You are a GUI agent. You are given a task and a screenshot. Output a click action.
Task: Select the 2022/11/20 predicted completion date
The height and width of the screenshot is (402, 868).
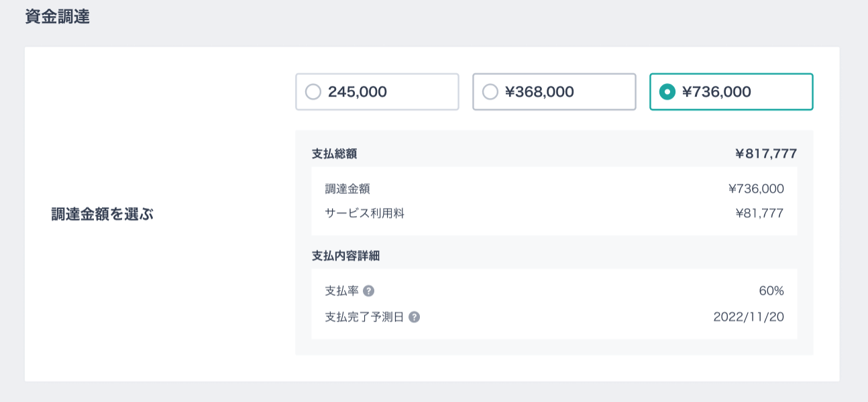[x=749, y=317]
